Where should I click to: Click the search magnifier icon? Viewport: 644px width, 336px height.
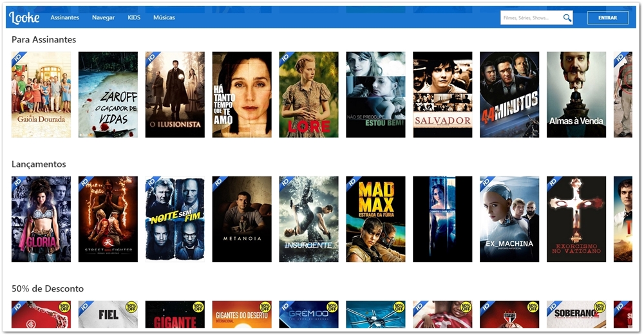point(567,17)
